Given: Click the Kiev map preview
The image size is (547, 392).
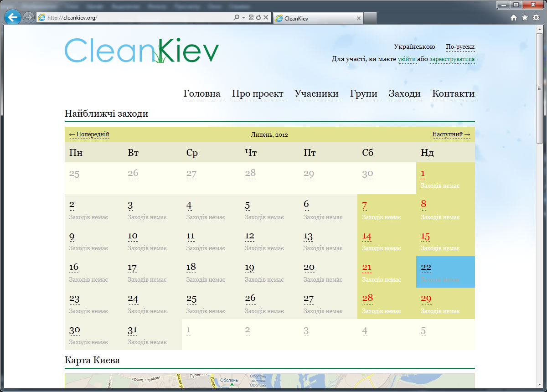Looking at the screenshot, I should point(269,382).
